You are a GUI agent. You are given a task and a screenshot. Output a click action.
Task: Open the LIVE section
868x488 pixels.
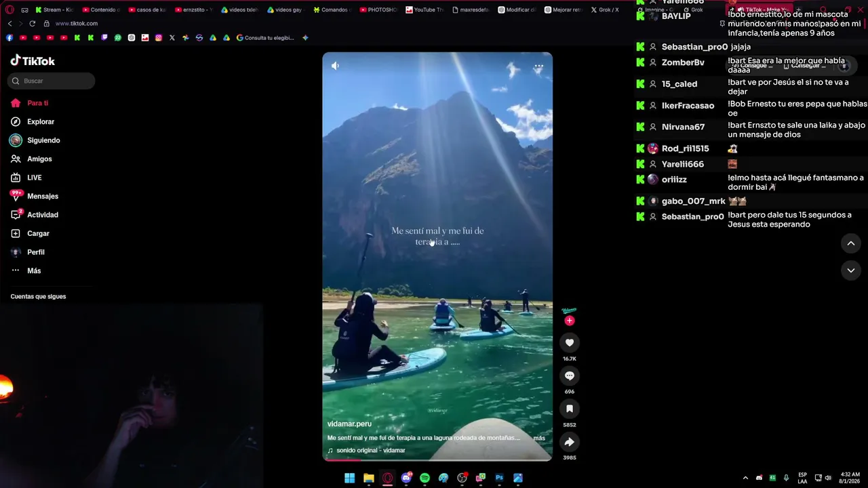pyautogui.click(x=26, y=178)
